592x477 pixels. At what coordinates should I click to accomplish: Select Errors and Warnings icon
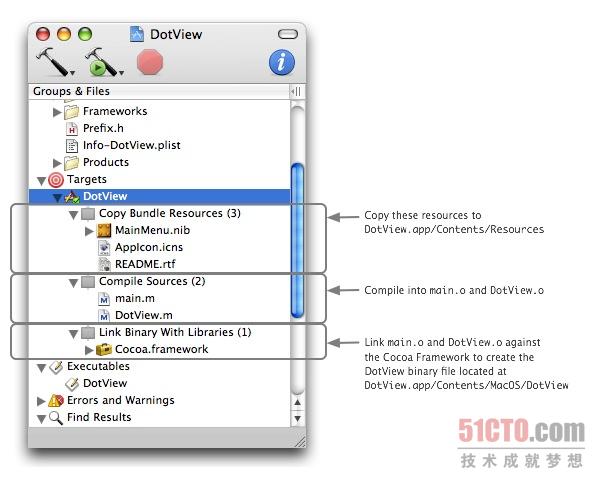click(x=56, y=401)
